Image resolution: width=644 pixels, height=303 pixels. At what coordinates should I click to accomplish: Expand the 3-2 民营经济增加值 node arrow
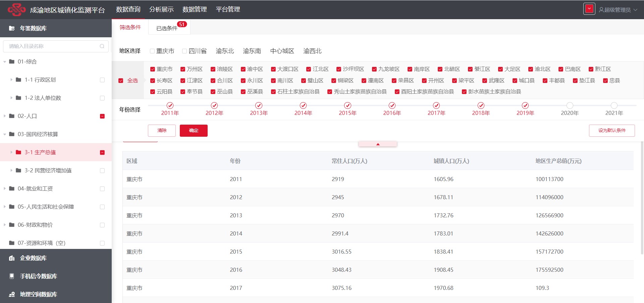click(x=11, y=170)
